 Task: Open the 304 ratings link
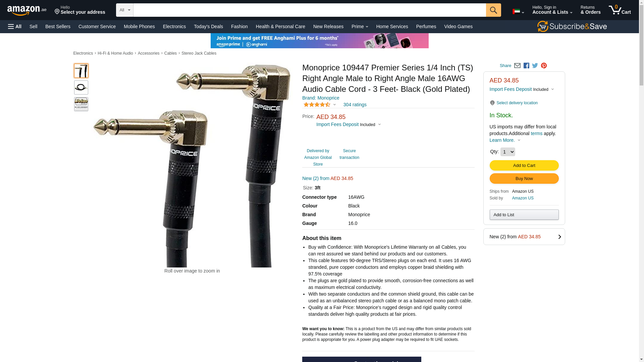point(355,105)
